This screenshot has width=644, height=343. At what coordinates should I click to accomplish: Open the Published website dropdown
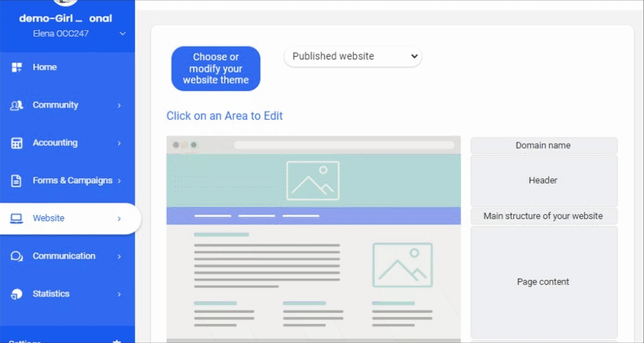[x=352, y=57]
